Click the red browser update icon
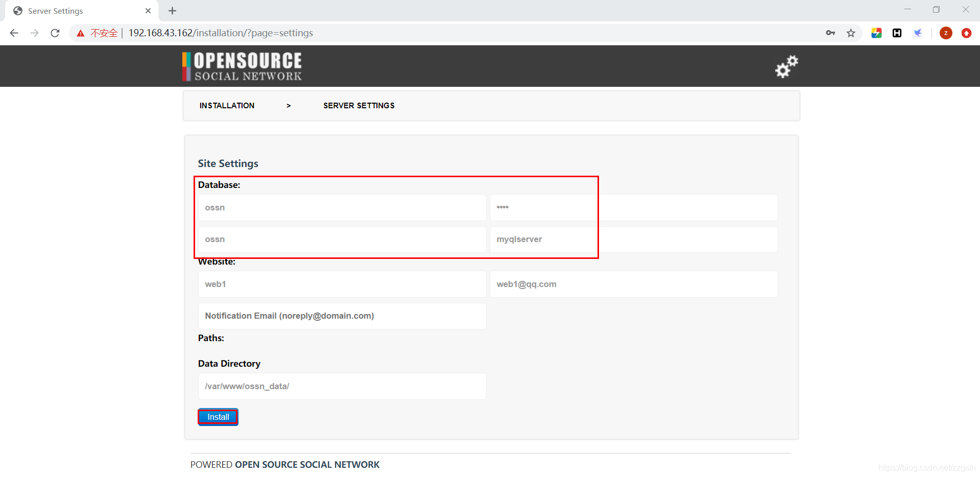Viewport: 980px width, 477px height. coord(966,33)
